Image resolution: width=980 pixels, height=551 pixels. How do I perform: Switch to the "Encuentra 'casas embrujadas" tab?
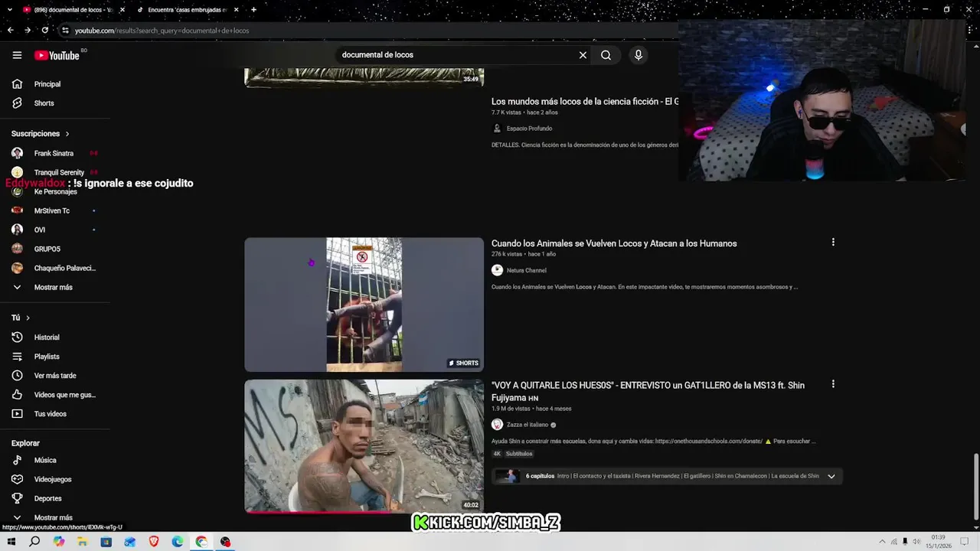click(187, 10)
